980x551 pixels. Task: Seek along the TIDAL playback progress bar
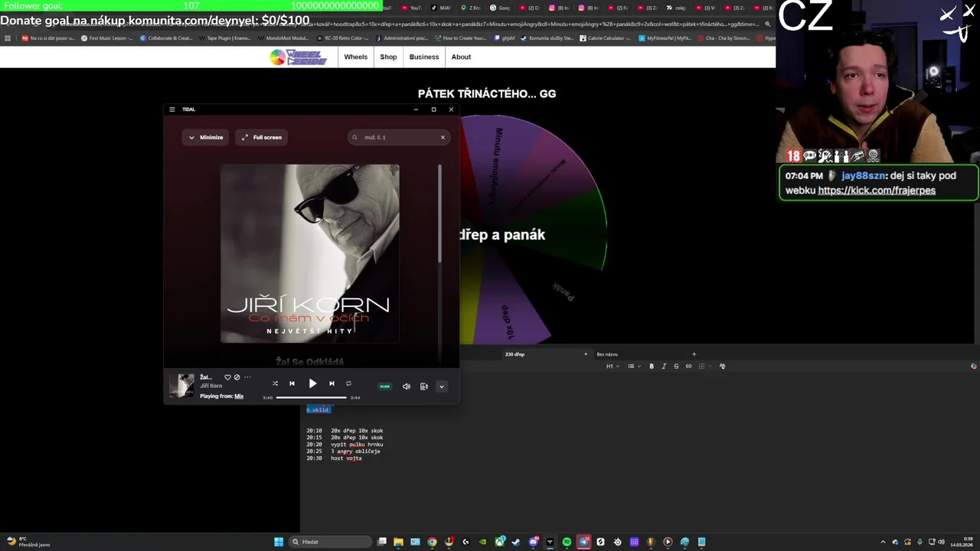[x=312, y=397]
